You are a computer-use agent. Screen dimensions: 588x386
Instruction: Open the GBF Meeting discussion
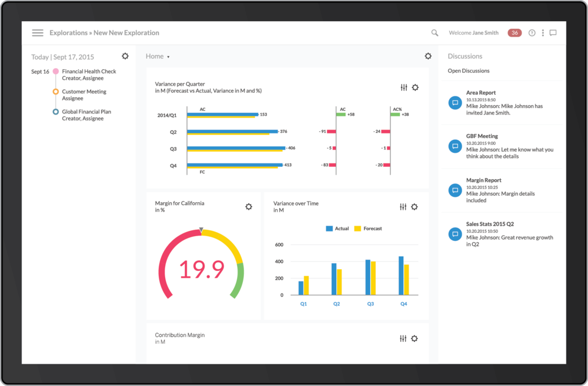point(483,136)
